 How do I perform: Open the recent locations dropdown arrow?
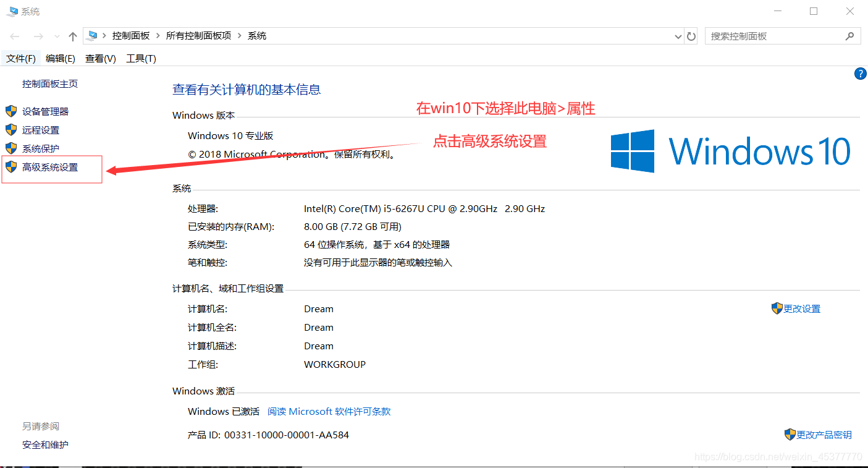(x=57, y=37)
